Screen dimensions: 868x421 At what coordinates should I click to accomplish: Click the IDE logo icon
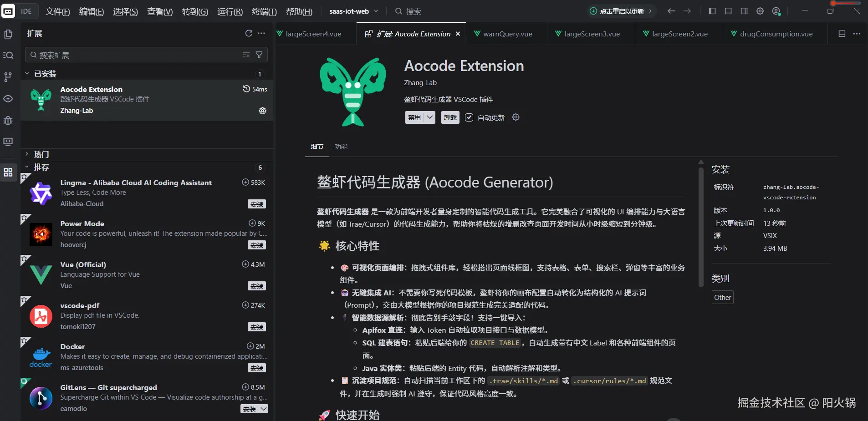coord(8,11)
